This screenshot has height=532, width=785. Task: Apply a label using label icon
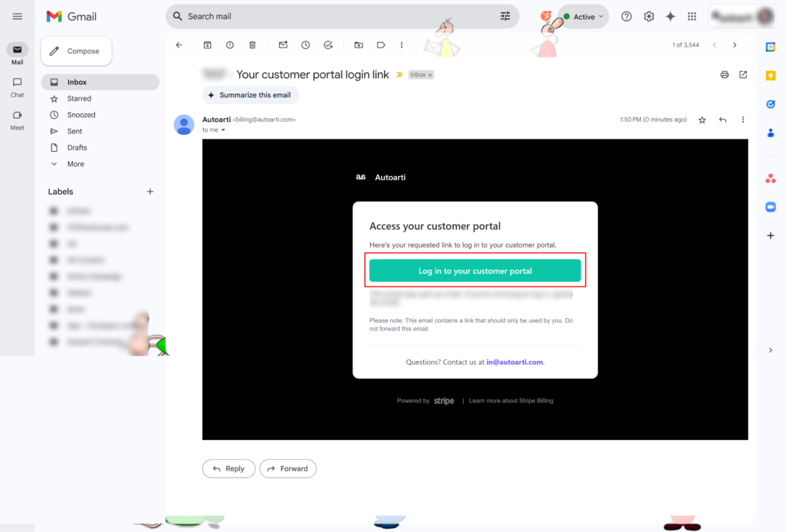click(x=381, y=45)
